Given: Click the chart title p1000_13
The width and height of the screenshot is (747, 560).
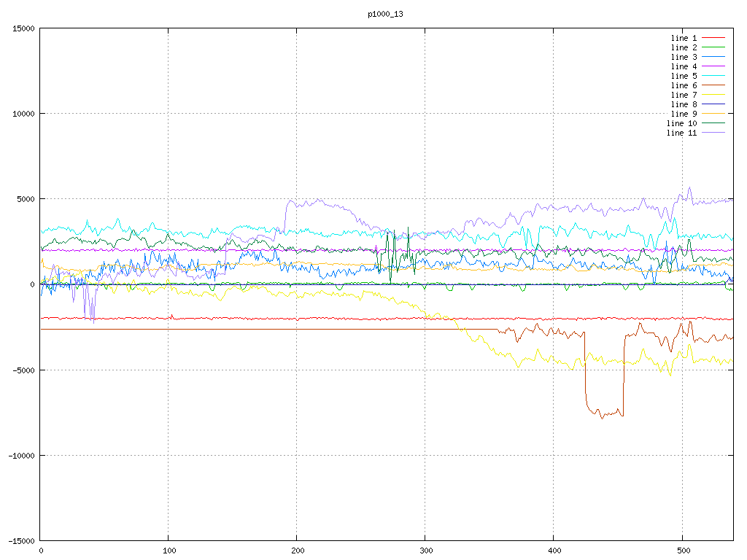Looking at the screenshot, I should pyautogui.click(x=386, y=14).
